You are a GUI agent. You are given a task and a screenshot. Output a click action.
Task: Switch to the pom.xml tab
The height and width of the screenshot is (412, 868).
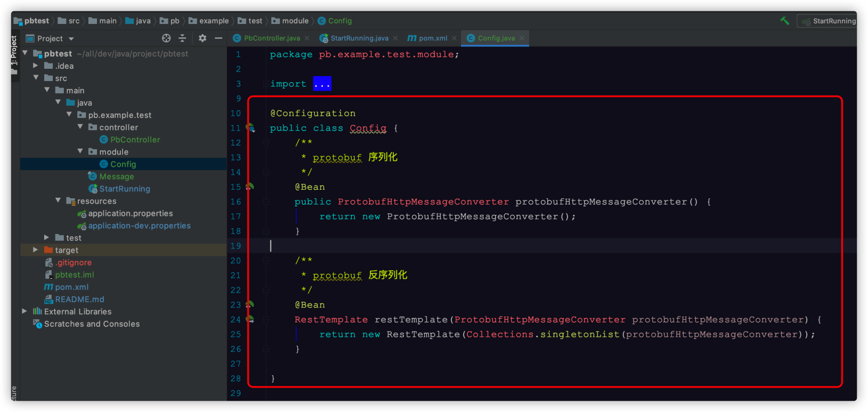tap(433, 38)
